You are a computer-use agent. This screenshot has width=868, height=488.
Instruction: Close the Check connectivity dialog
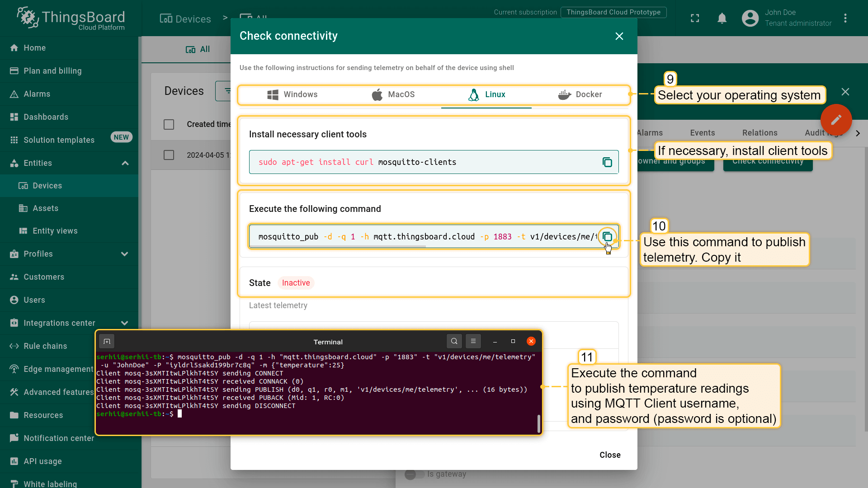point(619,36)
